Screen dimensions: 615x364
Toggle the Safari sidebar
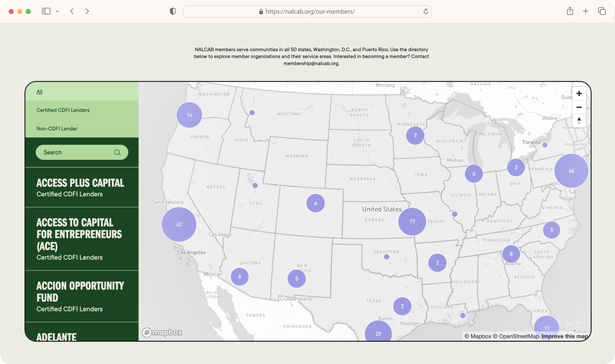tap(46, 11)
